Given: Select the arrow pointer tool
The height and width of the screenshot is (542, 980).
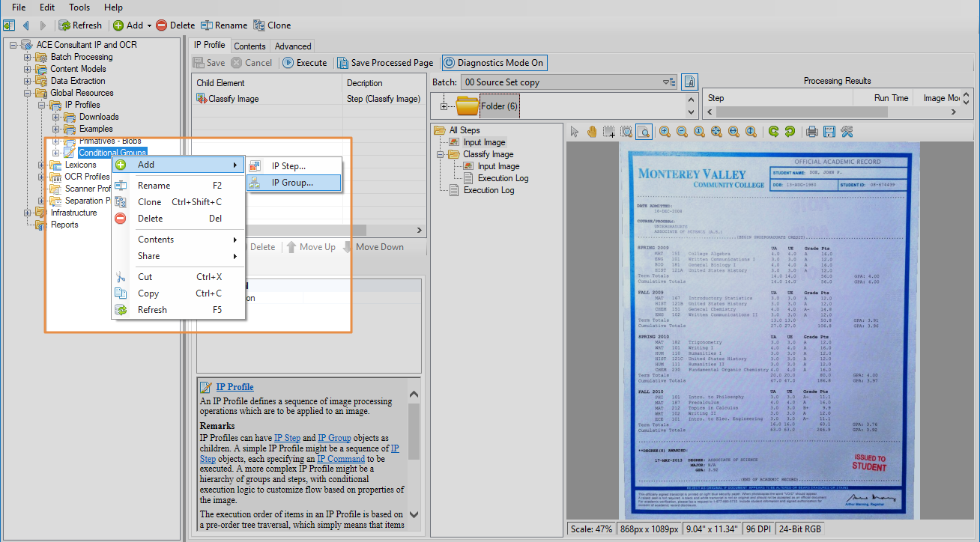Looking at the screenshot, I should [575, 132].
